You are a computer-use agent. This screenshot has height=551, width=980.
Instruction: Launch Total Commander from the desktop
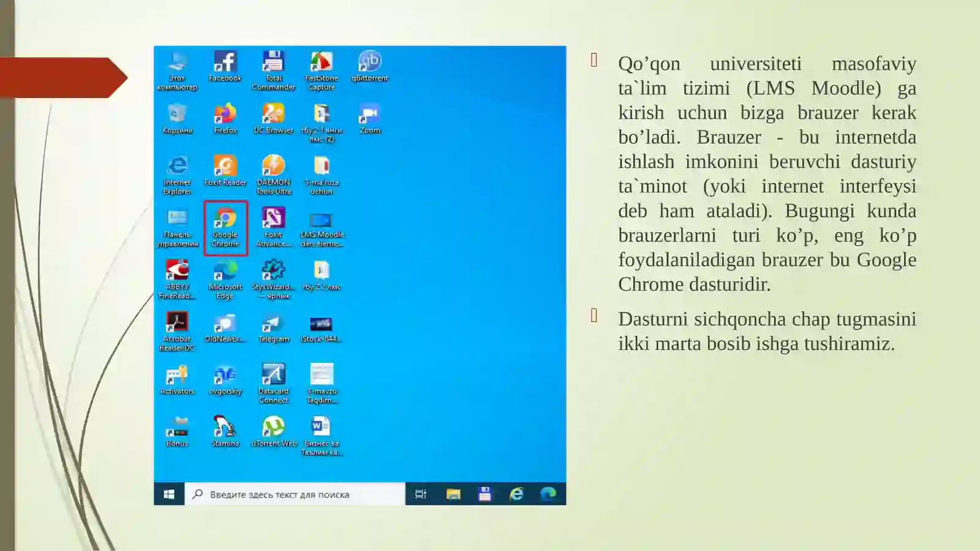point(273,70)
